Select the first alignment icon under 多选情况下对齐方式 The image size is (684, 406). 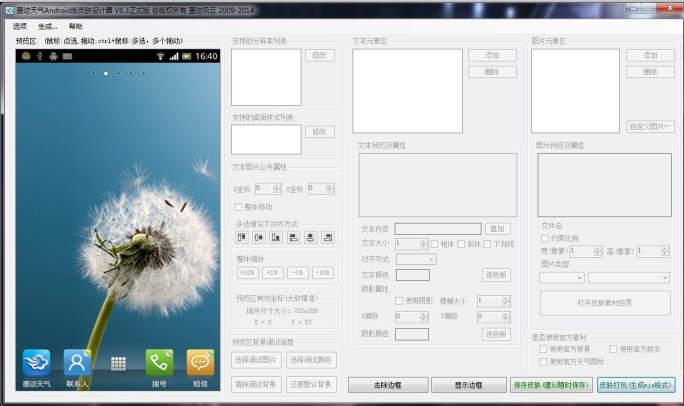[242, 237]
